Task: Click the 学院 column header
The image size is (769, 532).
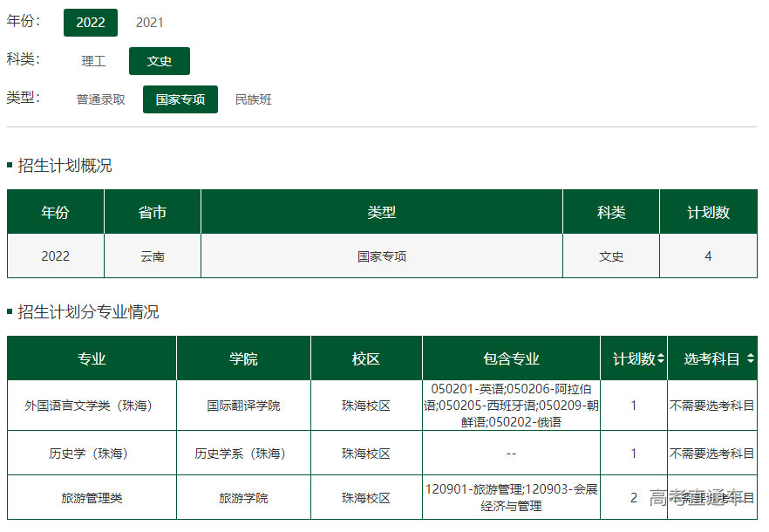Action: coord(243,358)
